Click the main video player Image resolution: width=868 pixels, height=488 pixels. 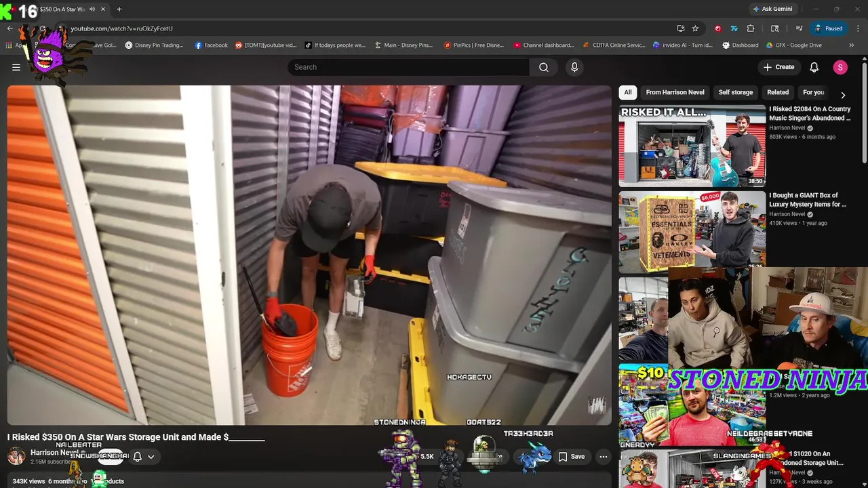coord(309,255)
